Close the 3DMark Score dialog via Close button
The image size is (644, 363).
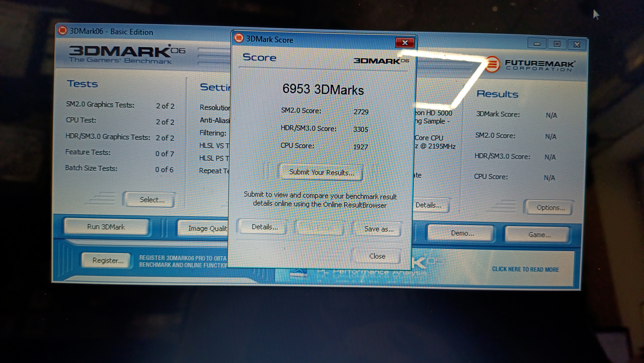pyautogui.click(x=377, y=256)
